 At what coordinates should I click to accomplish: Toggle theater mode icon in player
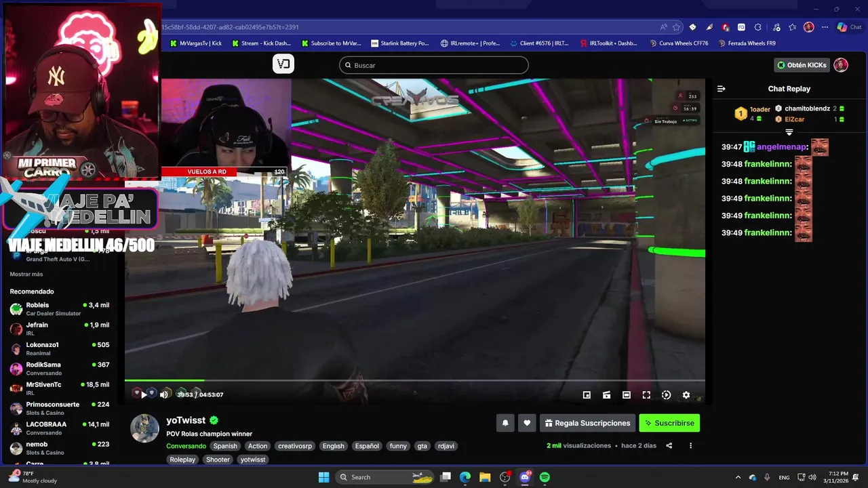point(627,395)
